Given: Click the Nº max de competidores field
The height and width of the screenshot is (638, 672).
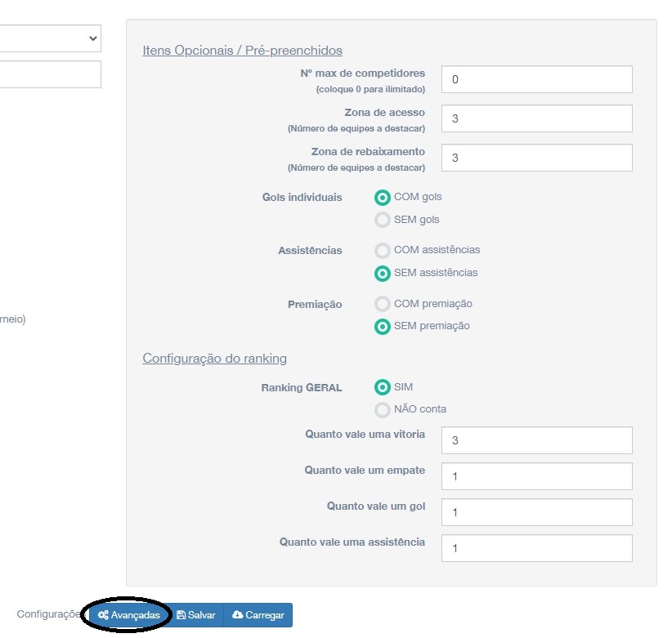Looking at the screenshot, I should pos(536,79).
